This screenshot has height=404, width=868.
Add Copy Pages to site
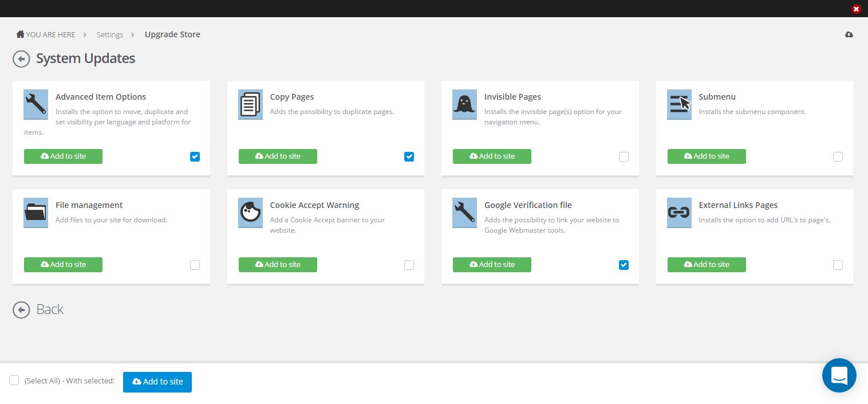coord(278,156)
